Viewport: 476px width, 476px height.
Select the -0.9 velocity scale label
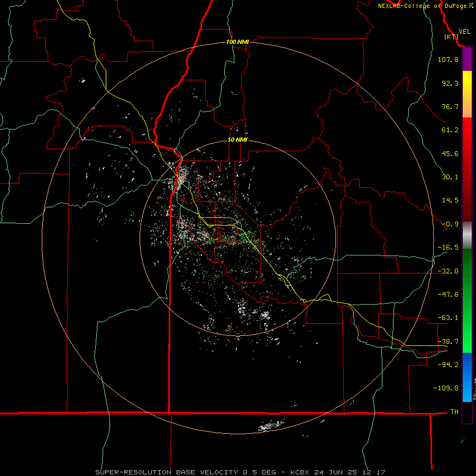pos(450,224)
